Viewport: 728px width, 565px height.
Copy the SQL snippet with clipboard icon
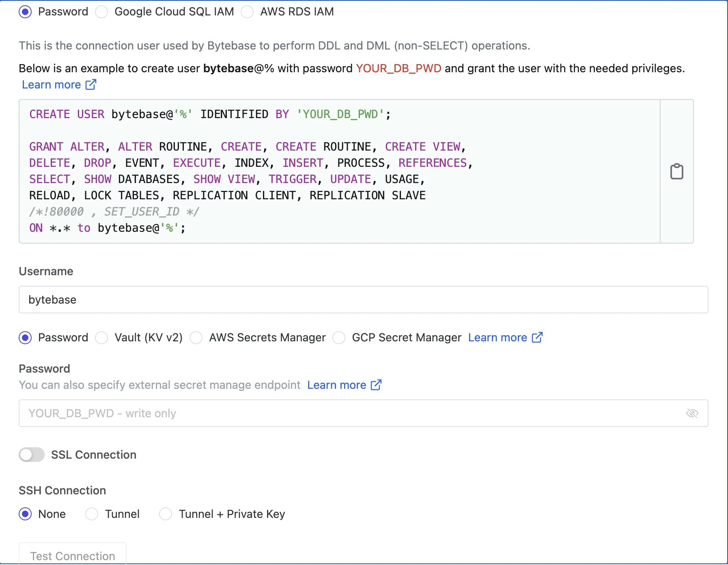tap(676, 171)
